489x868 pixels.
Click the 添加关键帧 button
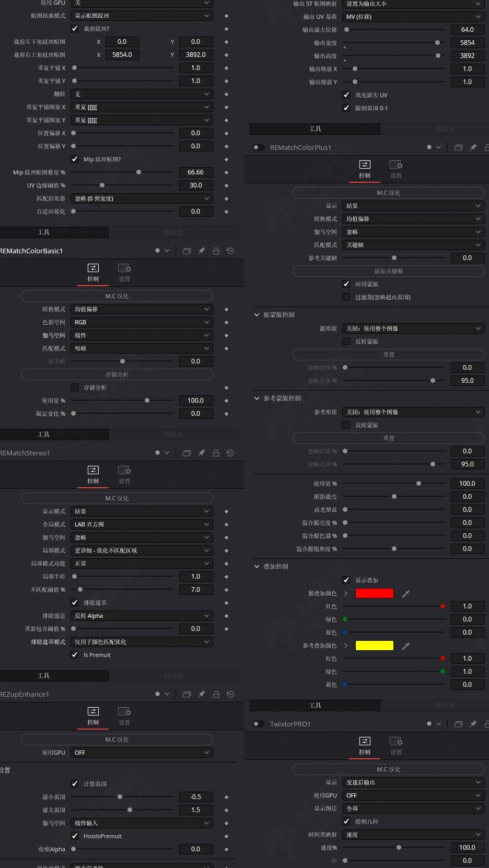tap(389, 271)
